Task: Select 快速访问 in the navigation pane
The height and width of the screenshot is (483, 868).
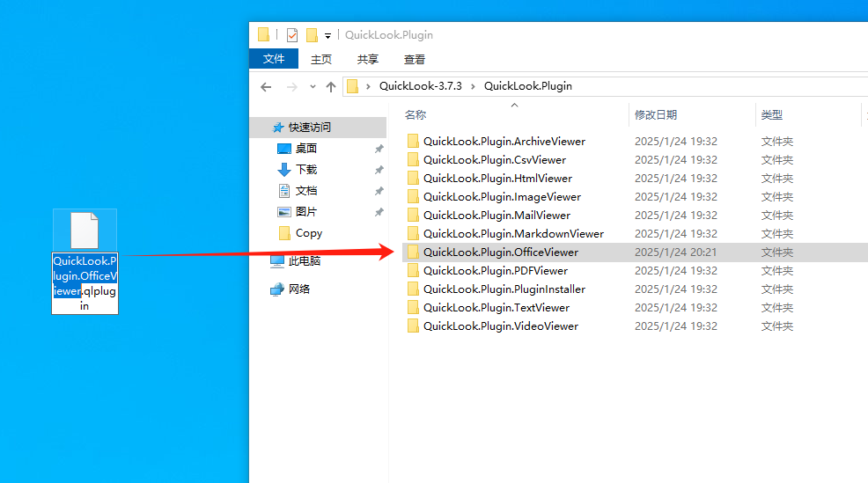Action: (x=319, y=128)
